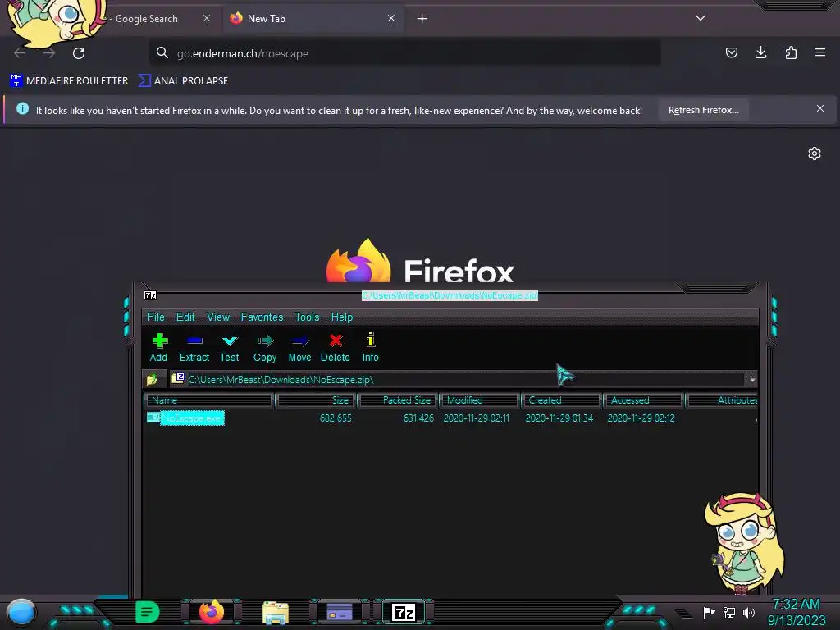Open the list all tabs dropdown
Viewport: 840px width, 630px height.
pyautogui.click(x=701, y=18)
